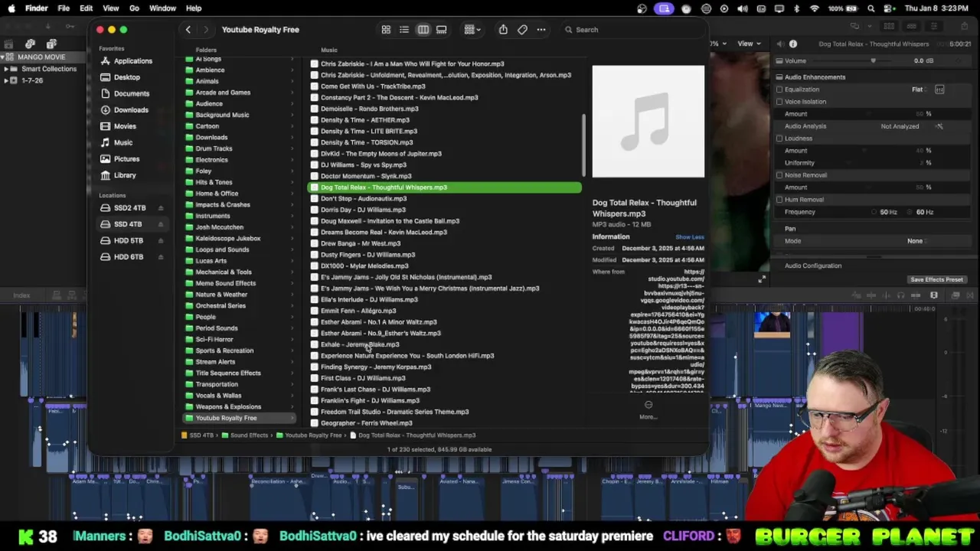Open the Pan Mode None dropdown
Image resolution: width=980 pixels, height=551 pixels.
[917, 241]
